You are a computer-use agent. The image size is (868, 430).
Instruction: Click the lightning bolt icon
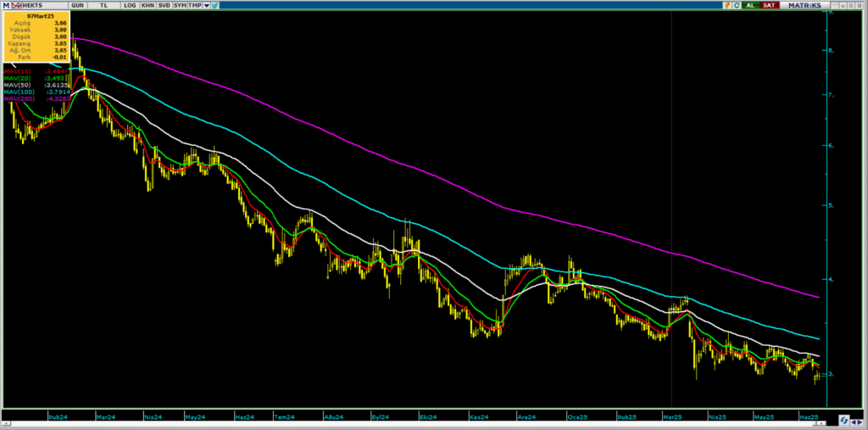pos(727,6)
